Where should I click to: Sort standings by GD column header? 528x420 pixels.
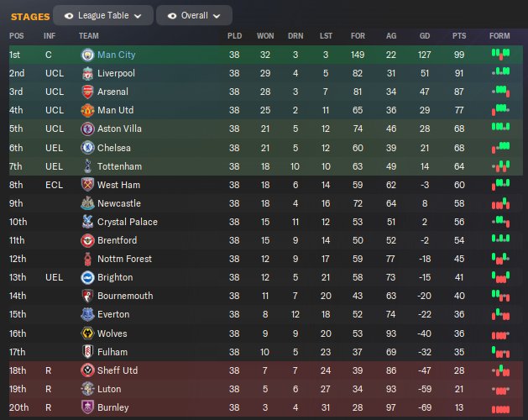point(425,36)
